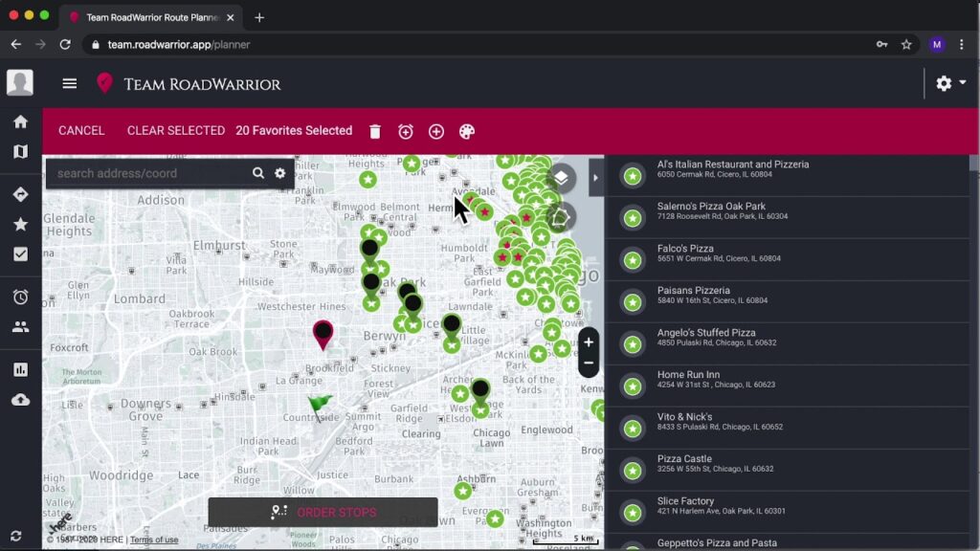Deselect Slice Factory star

click(633, 513)
